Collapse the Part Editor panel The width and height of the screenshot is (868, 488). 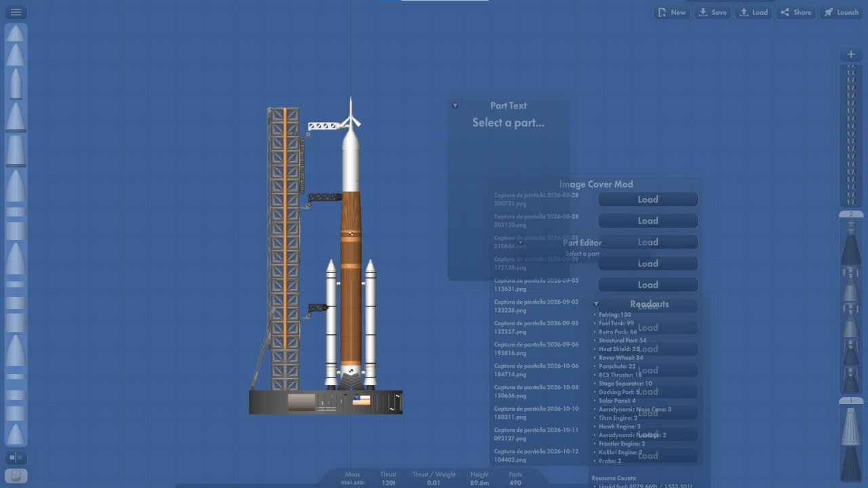[520, 243]
